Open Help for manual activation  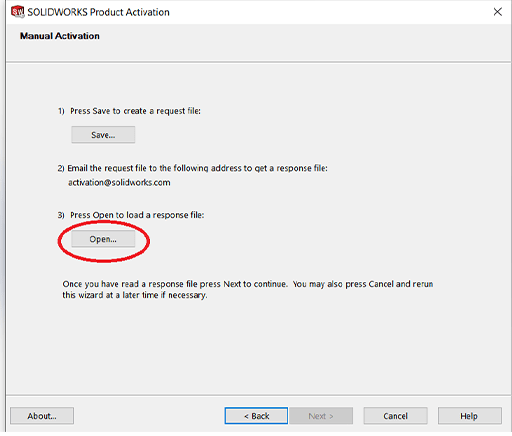(469, 416)
